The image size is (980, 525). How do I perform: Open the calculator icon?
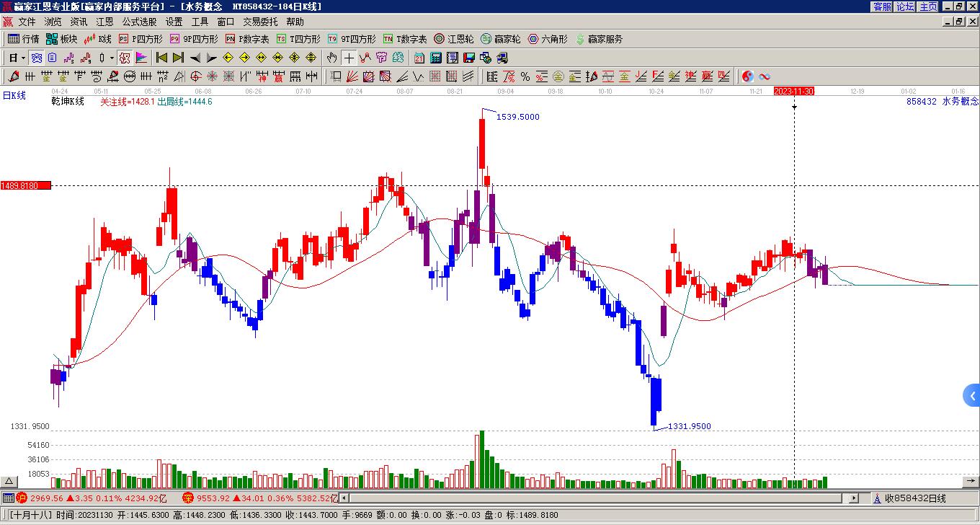pos(436,58)
